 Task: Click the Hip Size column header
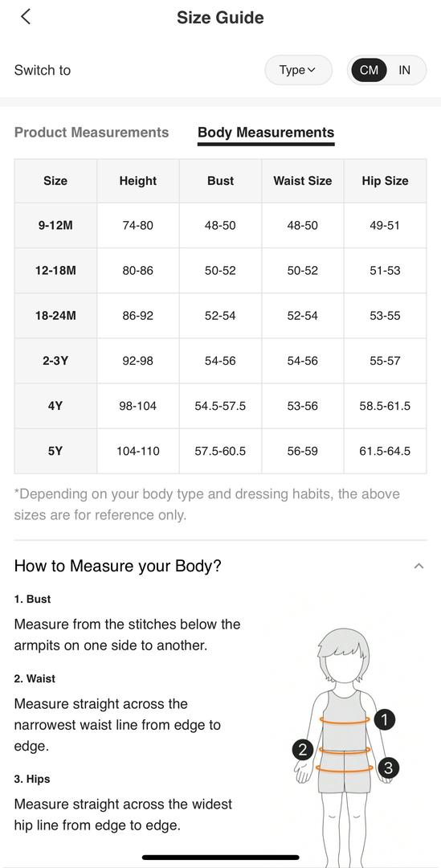tap(385, 181)
